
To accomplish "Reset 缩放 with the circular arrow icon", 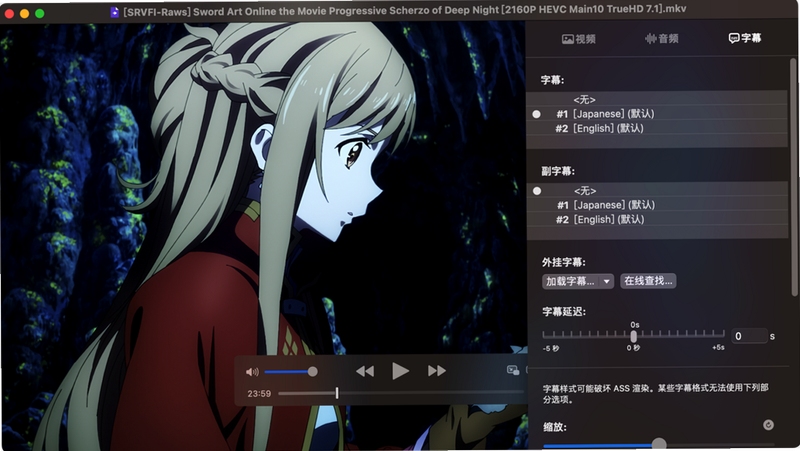I will (768, 425).
